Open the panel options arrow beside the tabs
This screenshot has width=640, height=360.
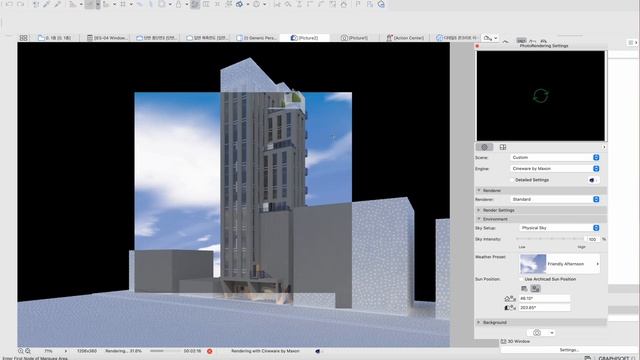click(x=604, y=147)
